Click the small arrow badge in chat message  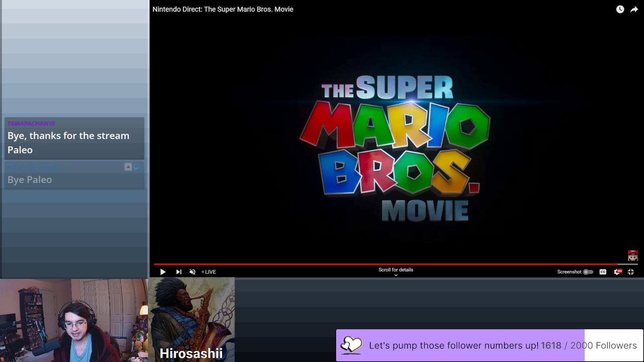pos(128,167)
